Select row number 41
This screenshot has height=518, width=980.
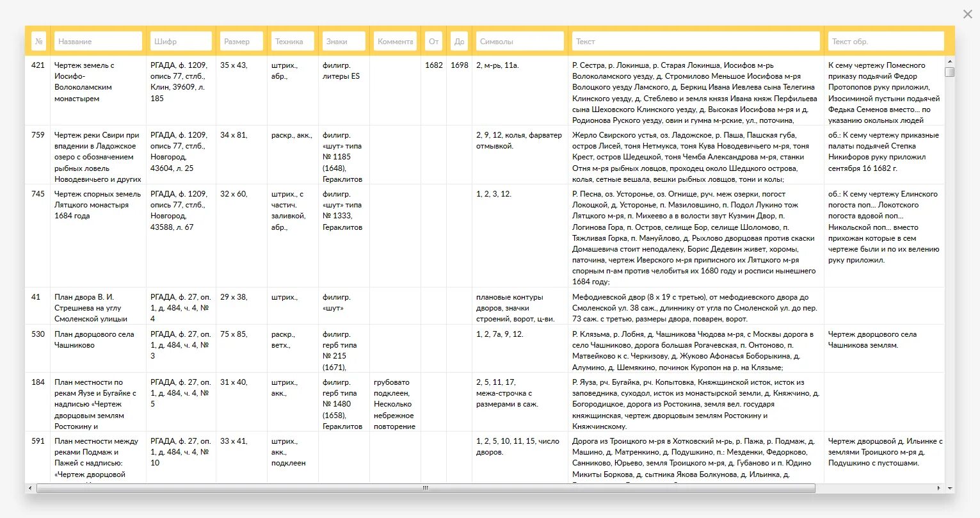coord(36,297)
